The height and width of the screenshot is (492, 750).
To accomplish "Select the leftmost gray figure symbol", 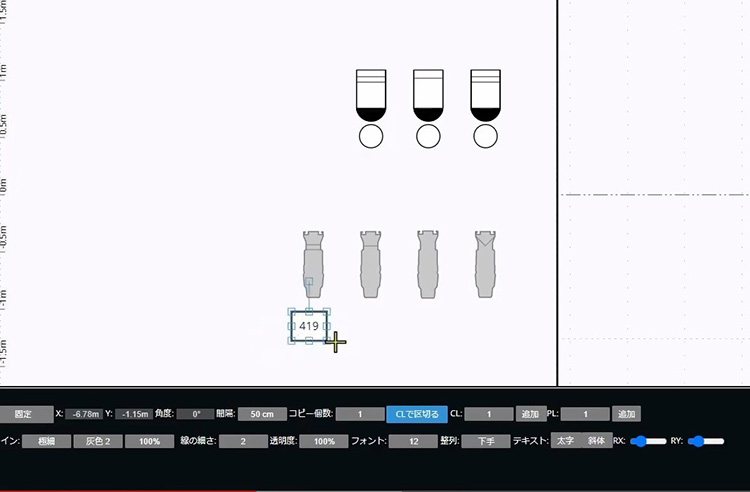I will [x=315, y=263].
